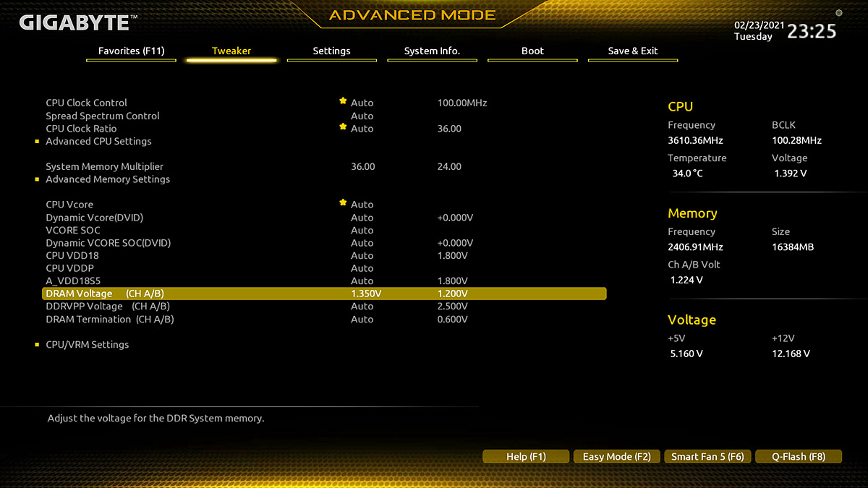Image resolution: width=868 pixels, height=488 pixels.
Task: Expand Advanced Memory Settings submenu
Action: (x=108, y=179)
